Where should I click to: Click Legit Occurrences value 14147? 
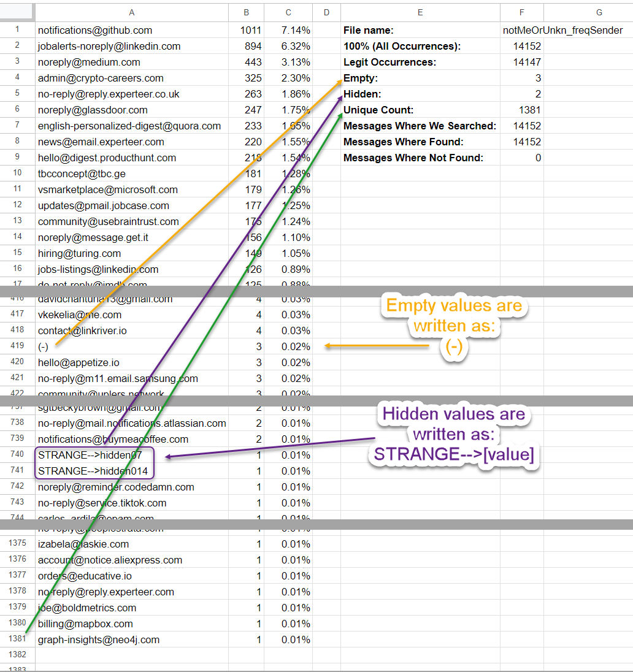tap(521, 62)
